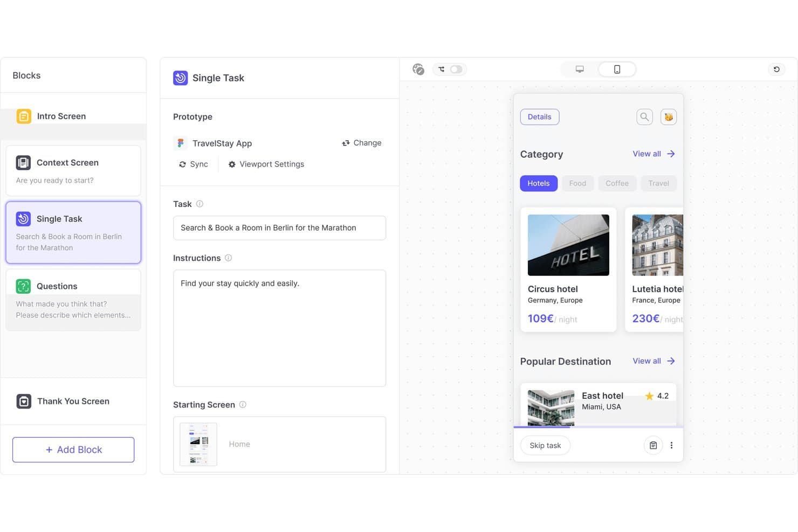Click the Details button in the prototype
This screenshot has height=532, width=798.
pos(539,117)
